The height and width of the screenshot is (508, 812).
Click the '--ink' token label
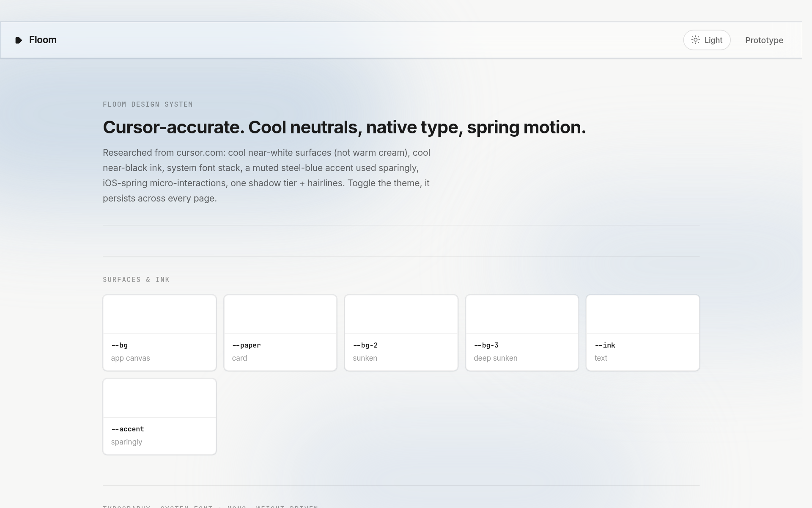[605, 345]
